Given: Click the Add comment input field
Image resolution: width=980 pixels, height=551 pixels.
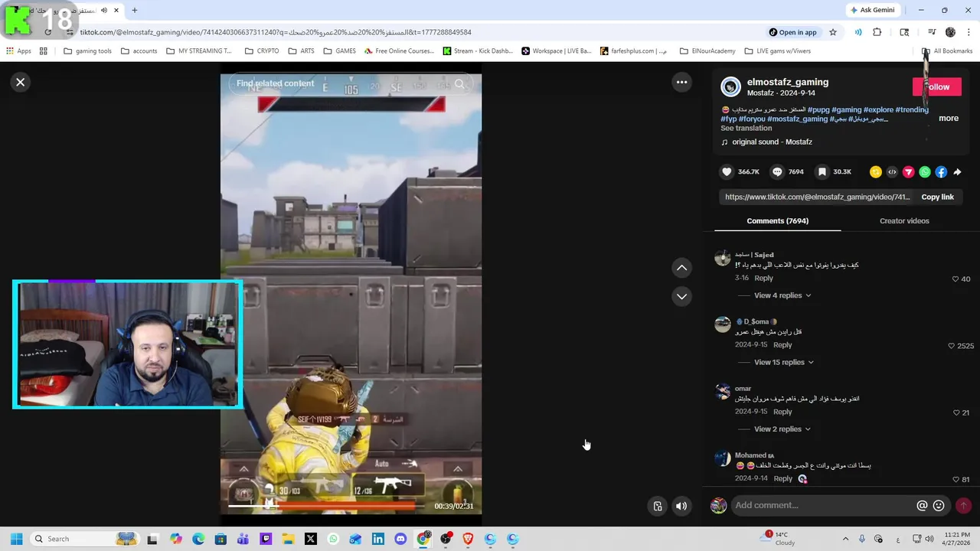Looking at the screenshot, I should pos(822,505).
